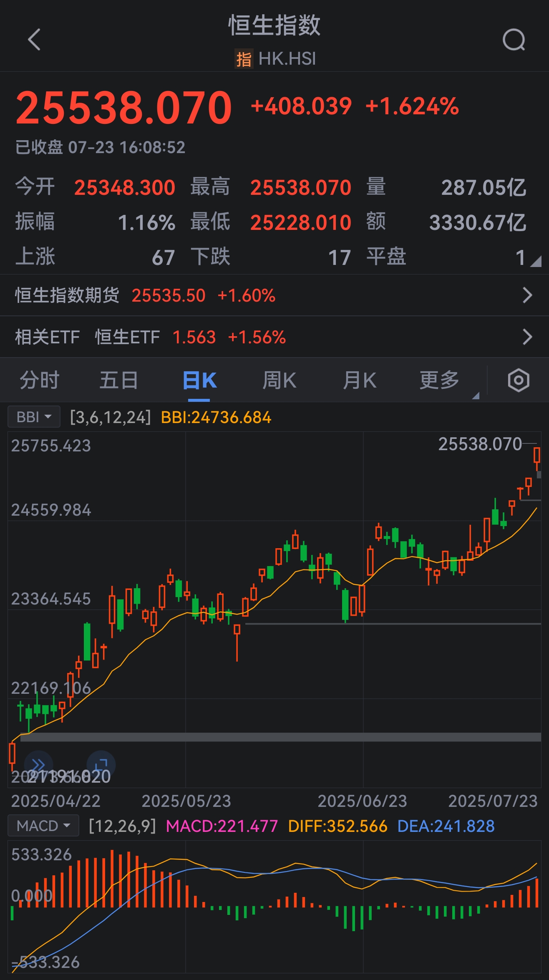Screen dimensions: 549x980
Task: Tap the back arrow icon
Action: pos(34,40)
